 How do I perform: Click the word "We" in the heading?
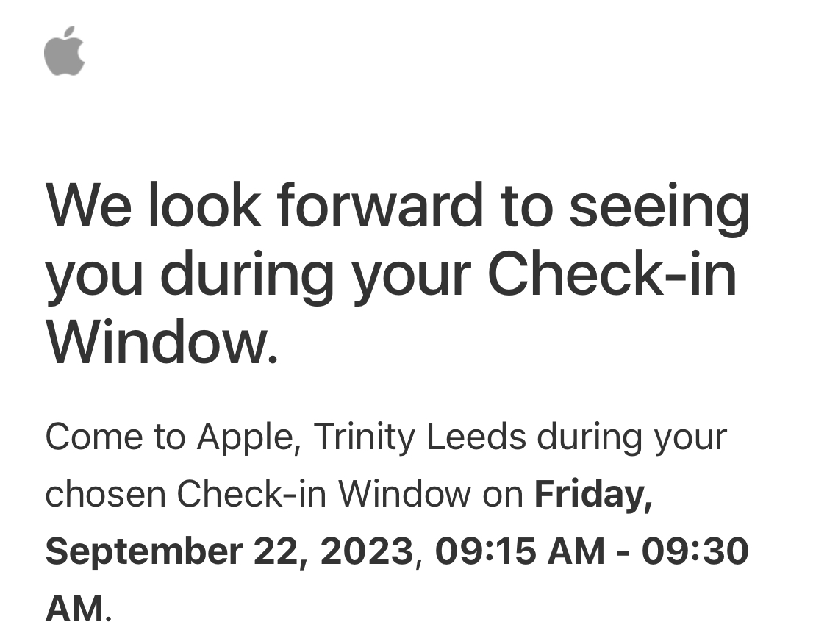coord(90,206)
